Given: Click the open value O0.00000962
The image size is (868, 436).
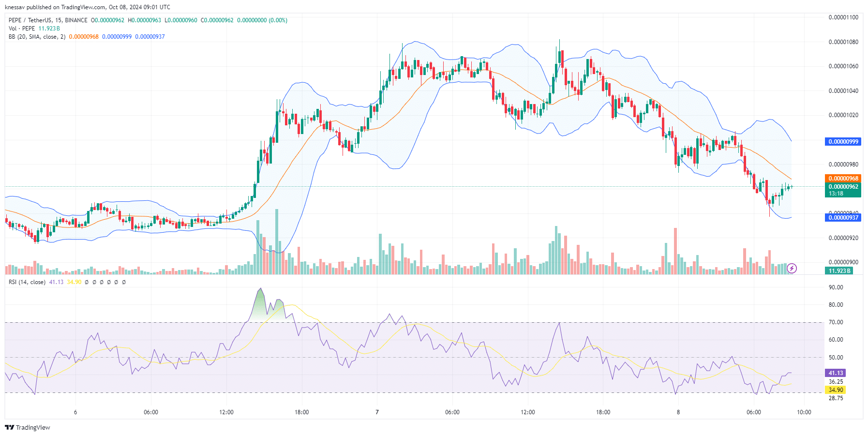Looking at the screenshot, I should tap(107, 20).
